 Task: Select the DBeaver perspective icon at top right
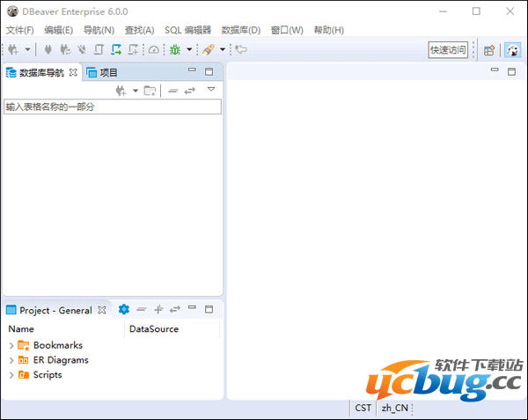tap(513, 50)
